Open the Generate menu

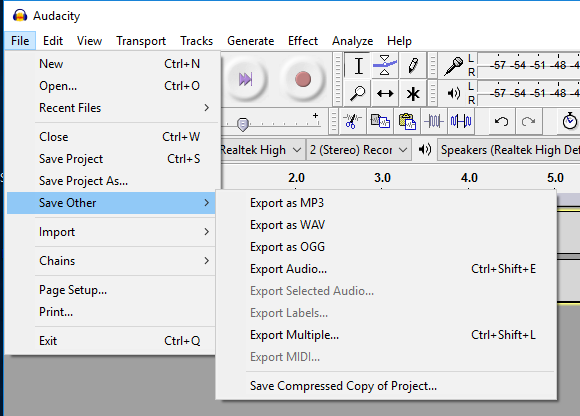pos(250,41)
